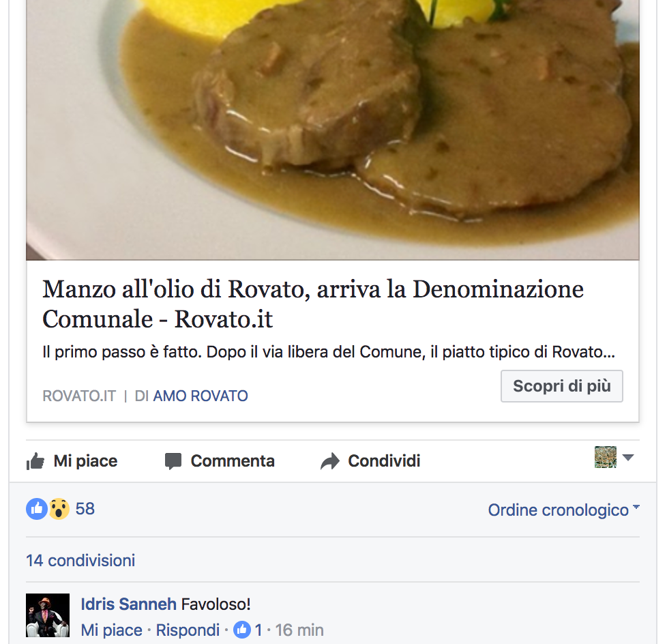Open the AMO ROVATO page link
667x644 pixels.
pos(201,396)
